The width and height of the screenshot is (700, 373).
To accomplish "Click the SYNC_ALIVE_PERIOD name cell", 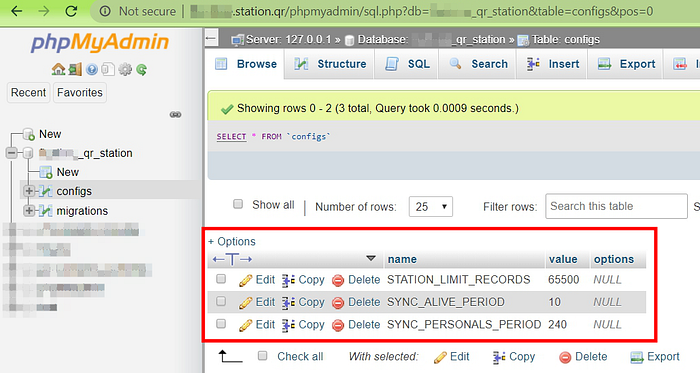I will click(446, 302).
